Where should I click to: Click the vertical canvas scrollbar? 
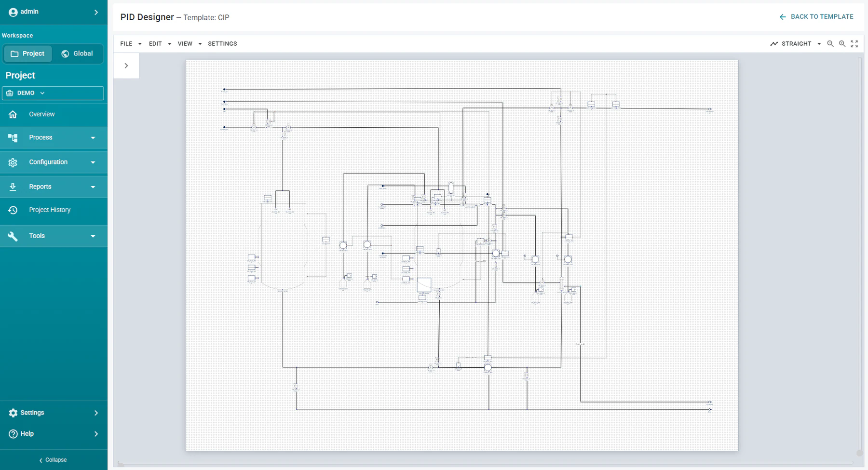859,255
